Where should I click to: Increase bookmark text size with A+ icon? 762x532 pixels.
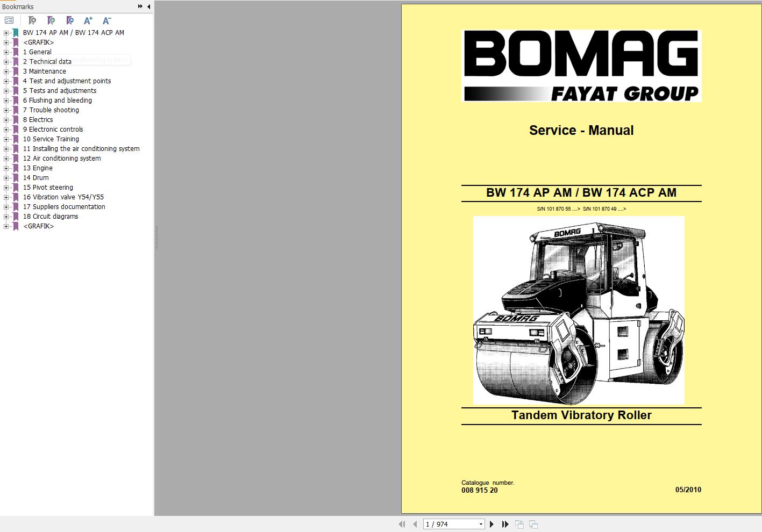coord(88,20)
